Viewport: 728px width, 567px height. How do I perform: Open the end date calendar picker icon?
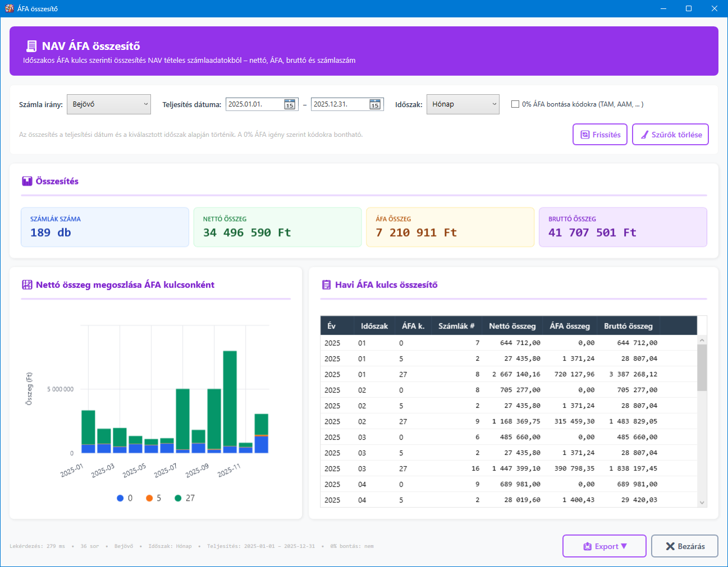[x=375, y=104]
